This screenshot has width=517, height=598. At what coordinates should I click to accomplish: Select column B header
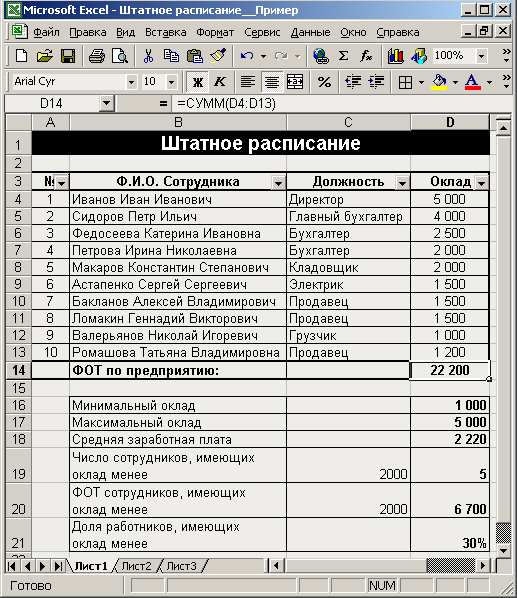tap(178, 122)
